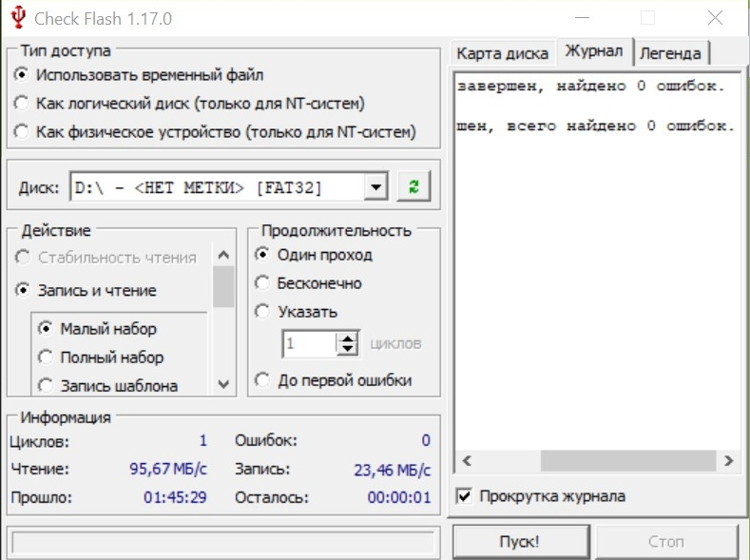The width and height of the screenshot is (750, 560).
Task: Choose 'Как физическое устройство' access option
Action: pos(215,131)
